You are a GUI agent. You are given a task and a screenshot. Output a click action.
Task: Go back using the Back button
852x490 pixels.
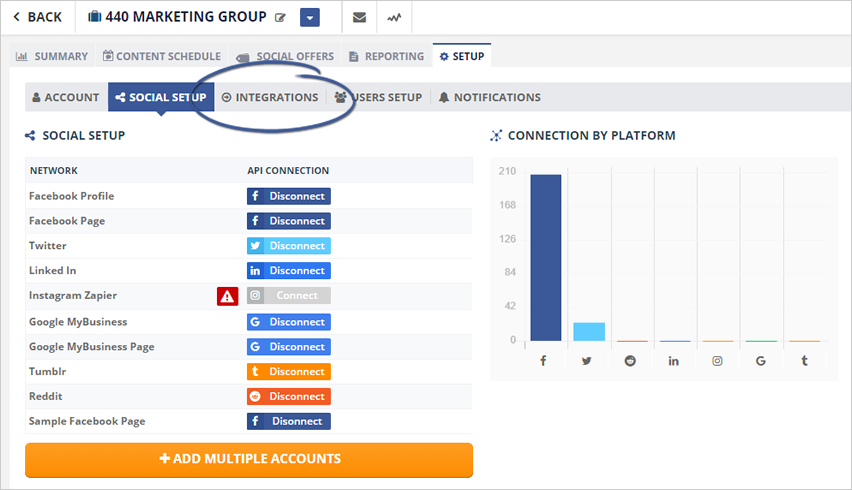[38, 17]
